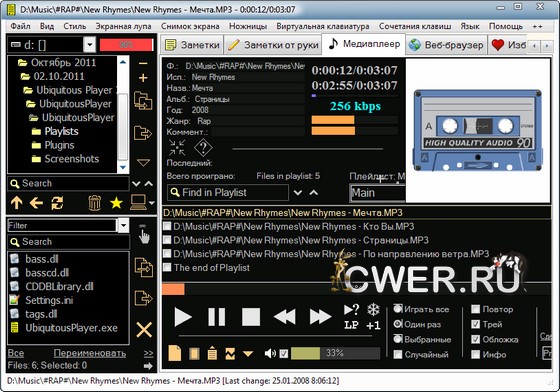Open the down-arrow menu beside playlist icons

(248, 354)
